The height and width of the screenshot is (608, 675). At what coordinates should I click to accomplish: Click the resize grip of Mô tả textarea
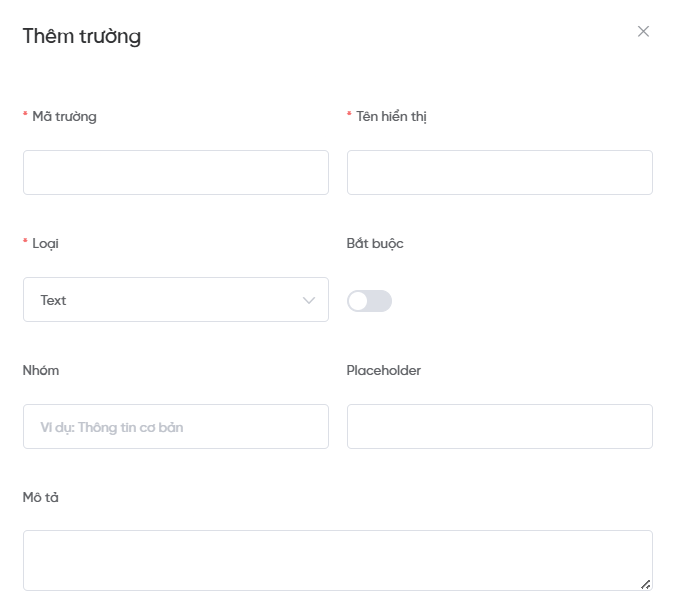click(645, 584)
